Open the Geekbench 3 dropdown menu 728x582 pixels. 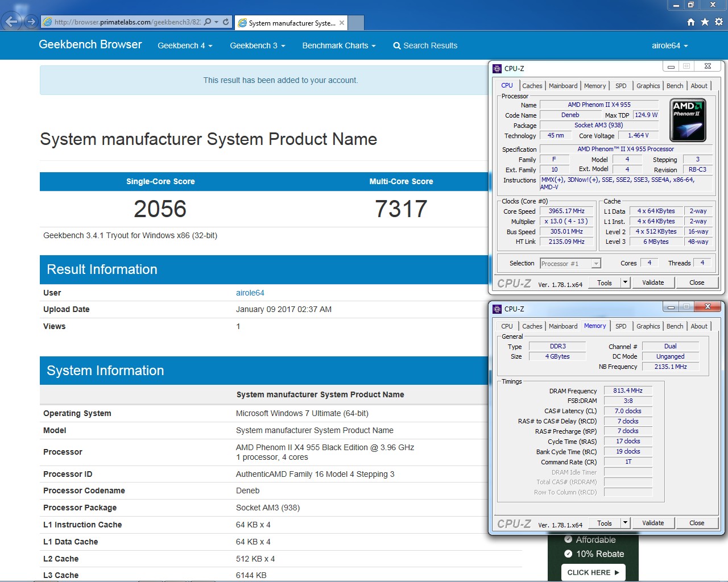tap(258, 45)
